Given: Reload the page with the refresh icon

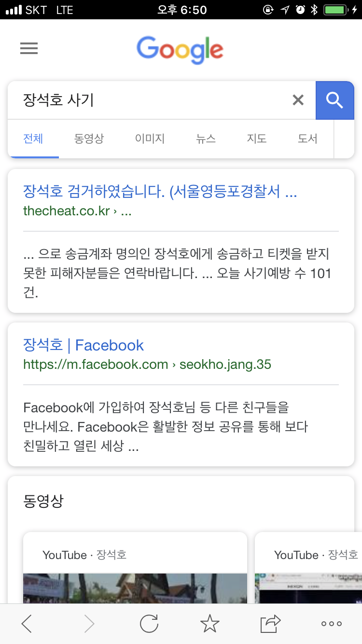Looking at the screenshot, I should [149, 624].
